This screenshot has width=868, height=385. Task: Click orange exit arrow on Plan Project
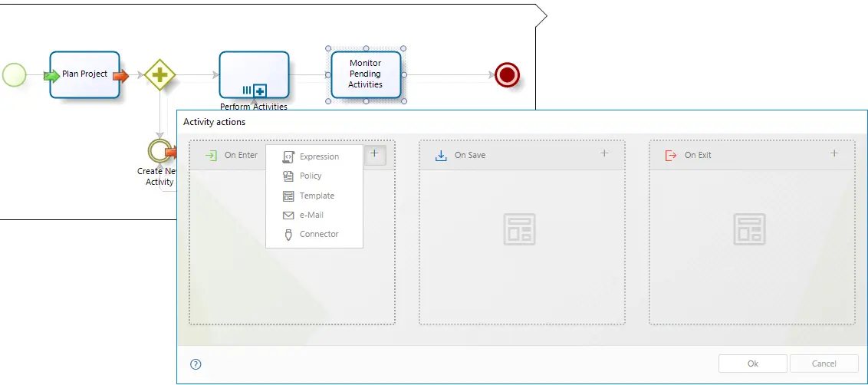(120, 76)
